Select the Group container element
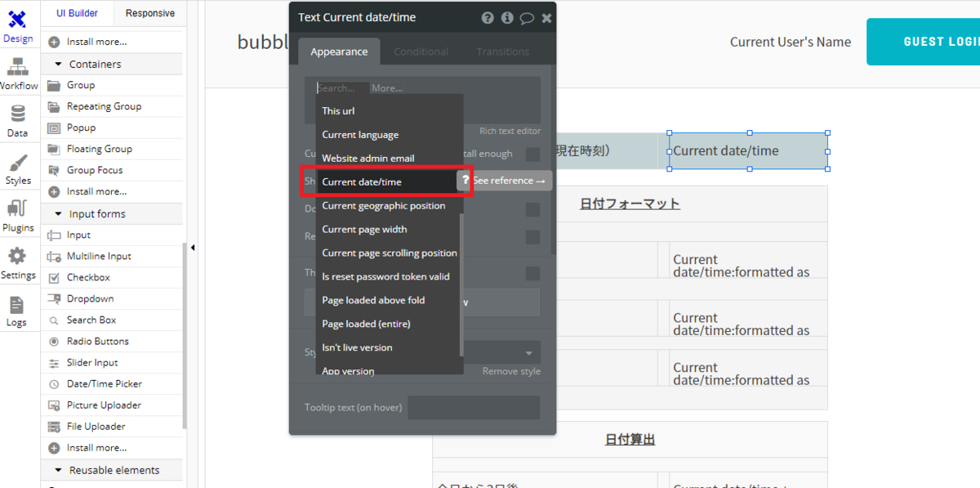The height and width of the screenshot is (488, 980). click(113, 85)
